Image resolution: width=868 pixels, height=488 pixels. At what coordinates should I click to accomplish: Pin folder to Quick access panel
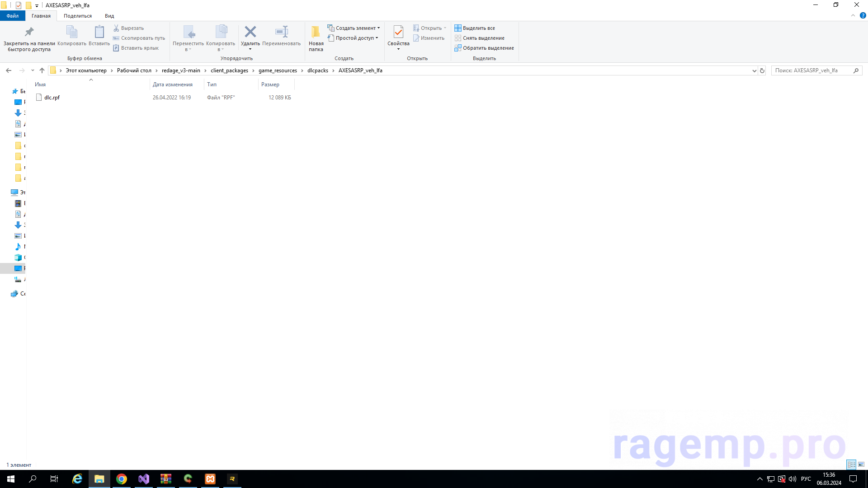pos(29,38)
